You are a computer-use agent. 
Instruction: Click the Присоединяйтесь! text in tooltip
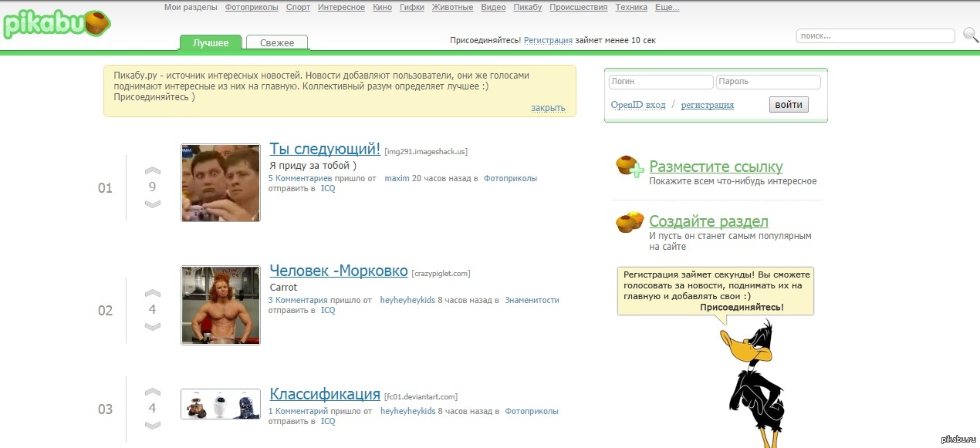click(x=742, y=307)
